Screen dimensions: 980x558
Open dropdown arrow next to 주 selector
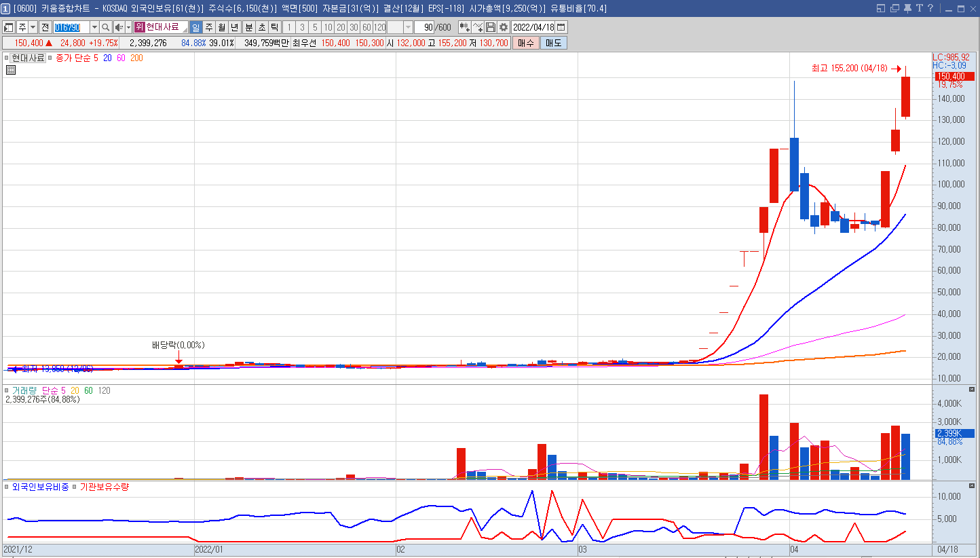pos(33,27)
